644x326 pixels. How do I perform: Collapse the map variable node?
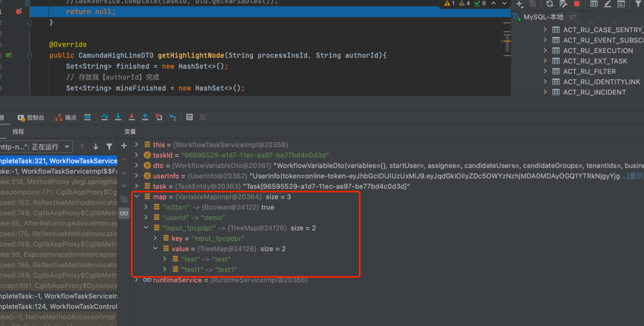tap(137, 197)
